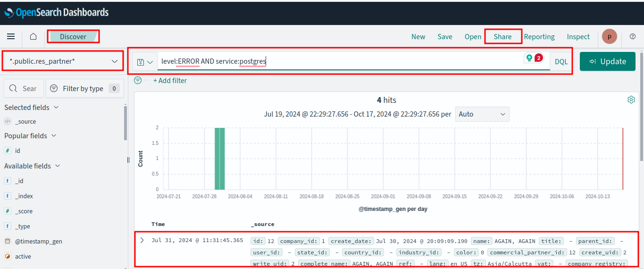Open the Share menu
Image resolution: width=644 pixels, height=269 pixels.
point(502,37)
